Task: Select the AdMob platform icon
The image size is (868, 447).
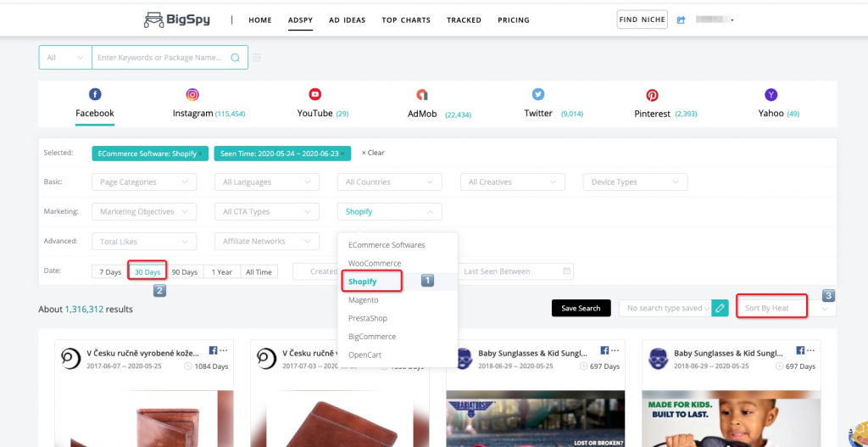Action: coord(422,95)
